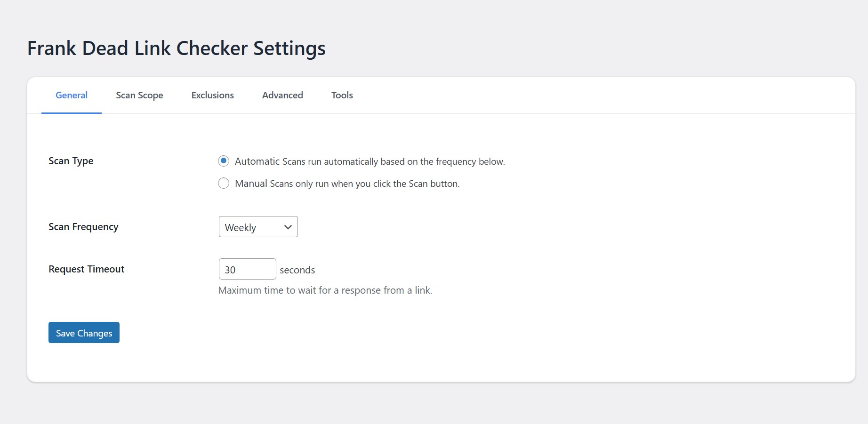Image resolution: width=868 pixels, height=424 pixels.
Task: Click the active General settings tab
Action: point(71,95)
